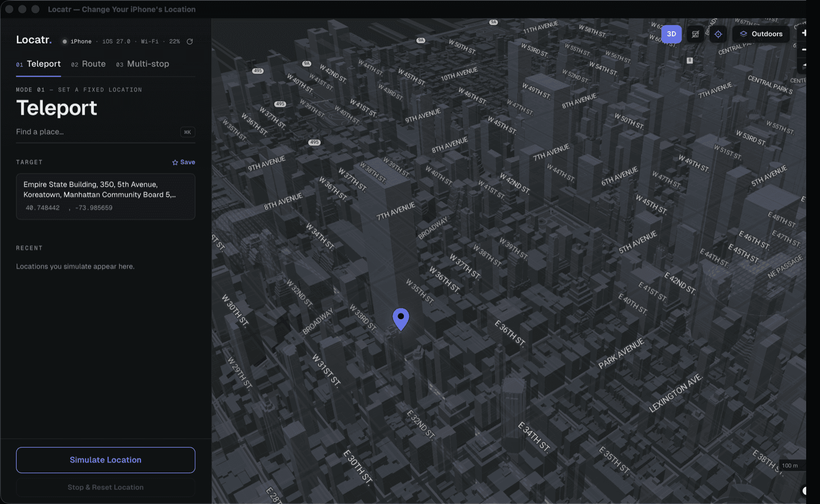Click the device connection status dot
The height and width of the screenshot is (504, 820).
click(x=65, y=41)
